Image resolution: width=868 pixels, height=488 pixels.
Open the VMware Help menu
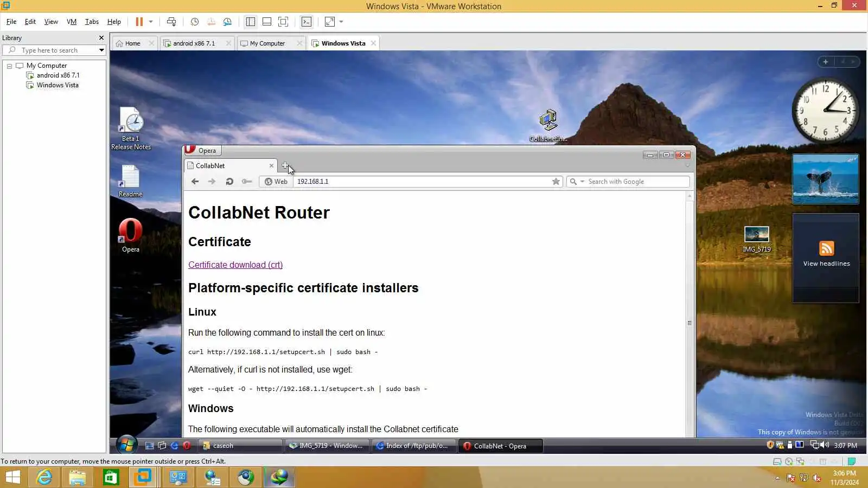[x=114, y=22]
